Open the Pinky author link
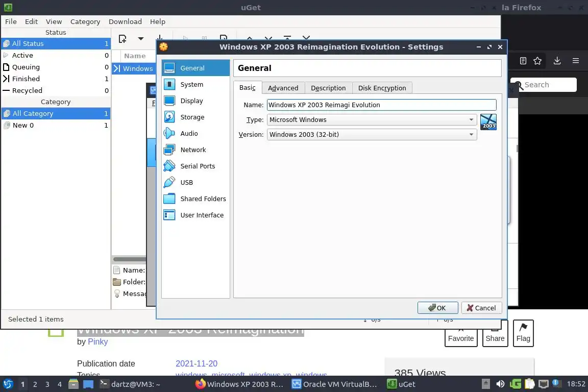This screenshot has height=392, width=588. [x=97, y=342]
